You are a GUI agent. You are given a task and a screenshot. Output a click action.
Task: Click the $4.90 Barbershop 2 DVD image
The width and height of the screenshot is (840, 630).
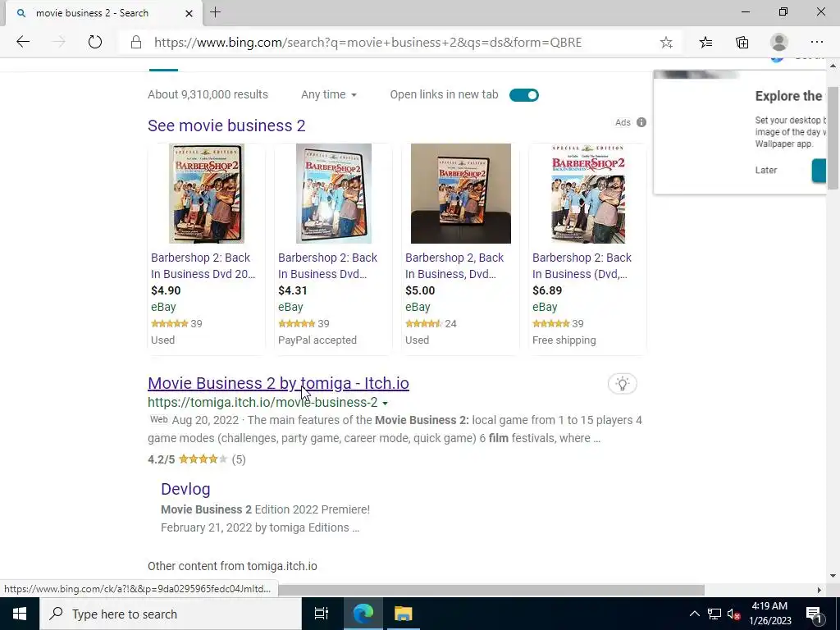(207, 194)
